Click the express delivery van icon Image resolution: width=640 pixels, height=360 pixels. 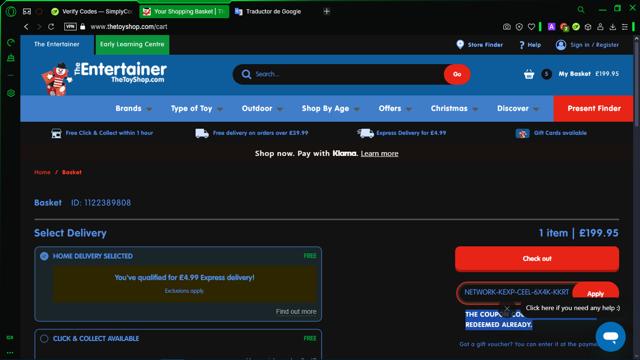365,133
